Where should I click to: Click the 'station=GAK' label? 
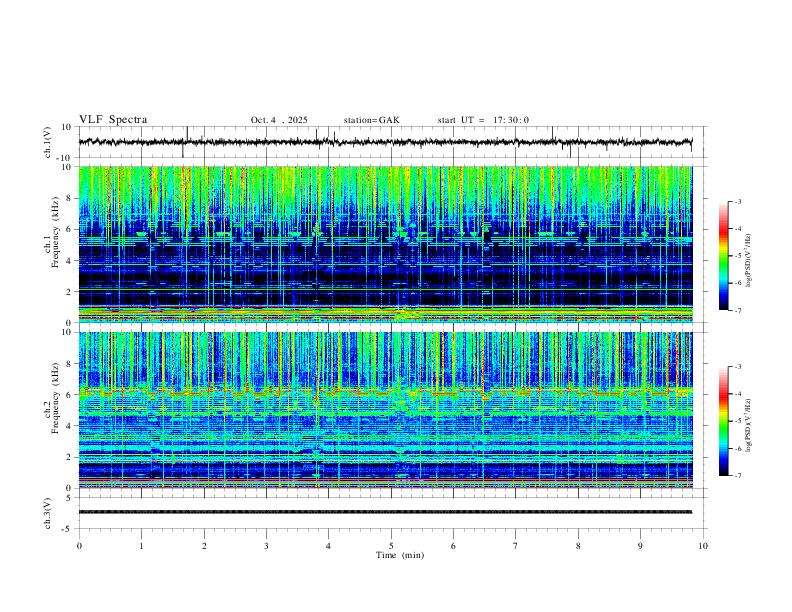(x=371, y=120)
